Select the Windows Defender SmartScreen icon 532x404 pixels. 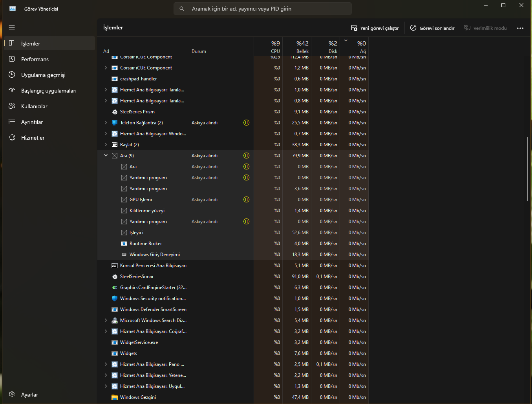(115, 309)
